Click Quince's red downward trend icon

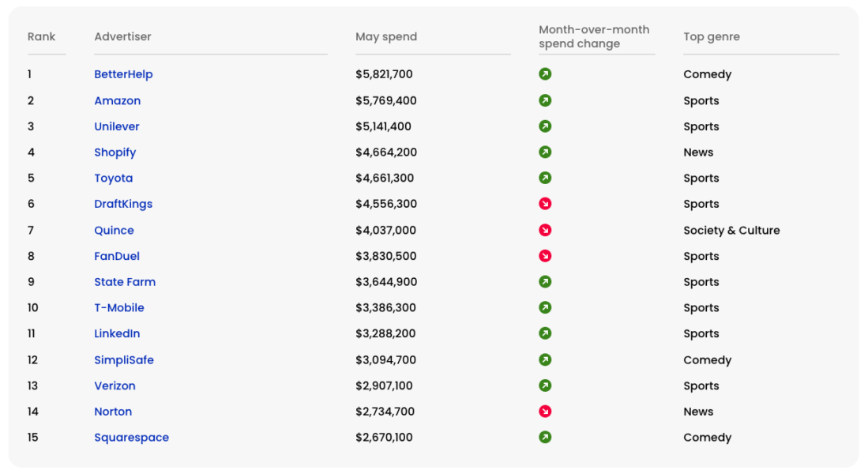point(545,230)
